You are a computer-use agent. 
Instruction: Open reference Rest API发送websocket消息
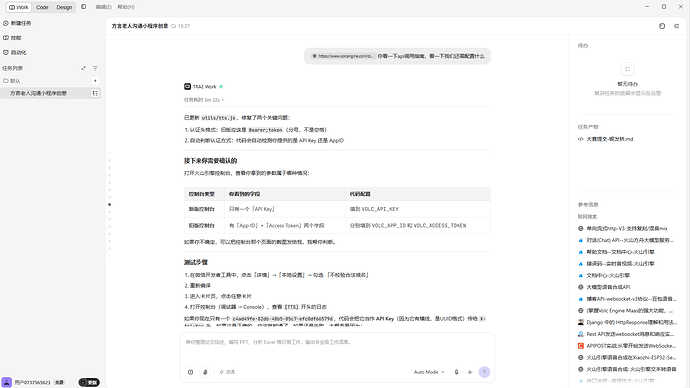626,334
